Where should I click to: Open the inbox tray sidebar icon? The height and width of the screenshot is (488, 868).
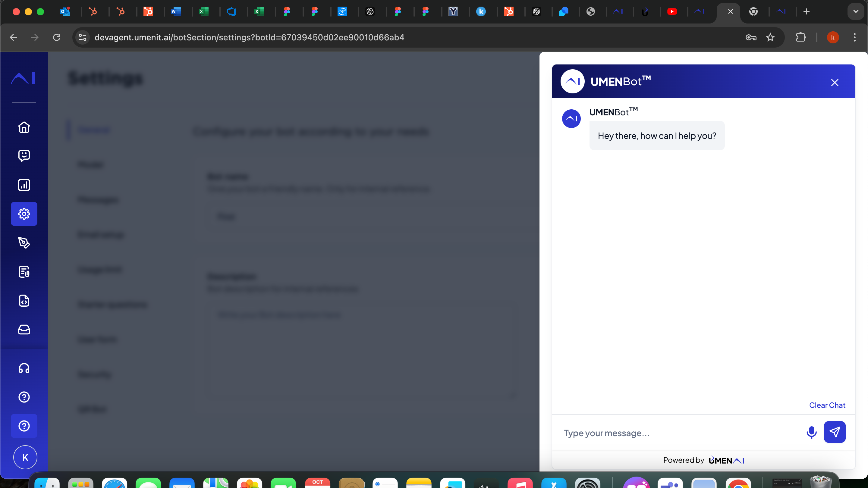[24, 329]
